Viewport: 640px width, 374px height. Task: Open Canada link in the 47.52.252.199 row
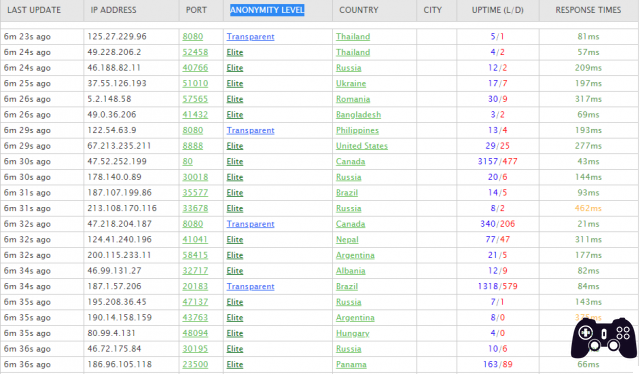pyautogui.click(x=351, y=161)
